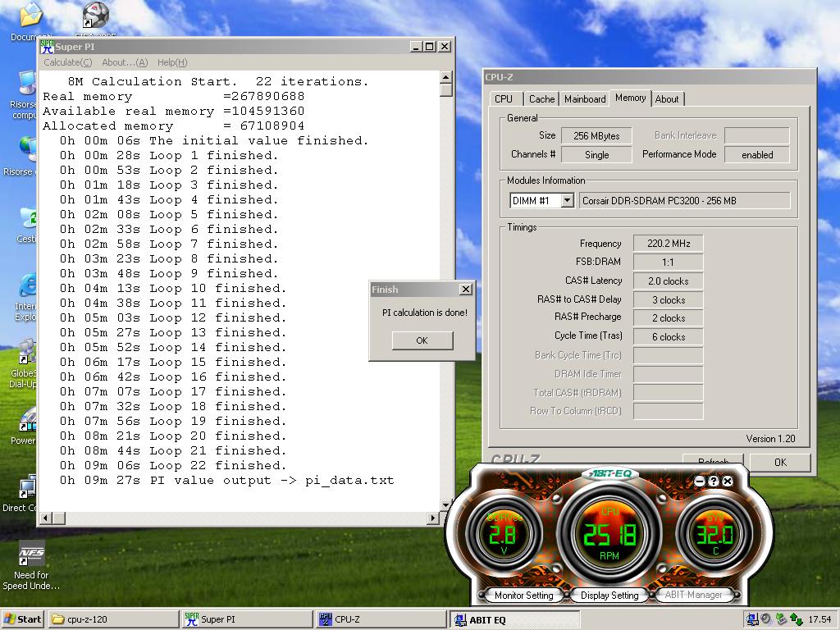This screenshot has width=840, height=630.
Task: Click the Super PI title bar icon
Action: pyautogui.click(x=47, y=47)
